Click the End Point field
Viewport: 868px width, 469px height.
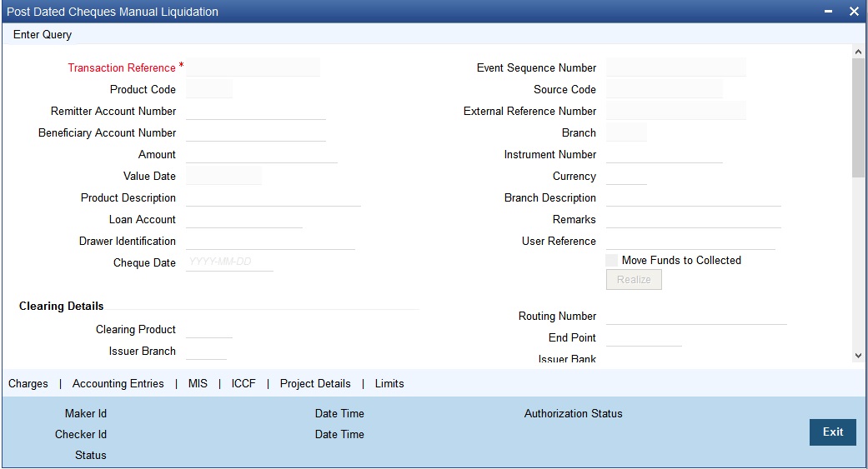click(x=644, y=337)
